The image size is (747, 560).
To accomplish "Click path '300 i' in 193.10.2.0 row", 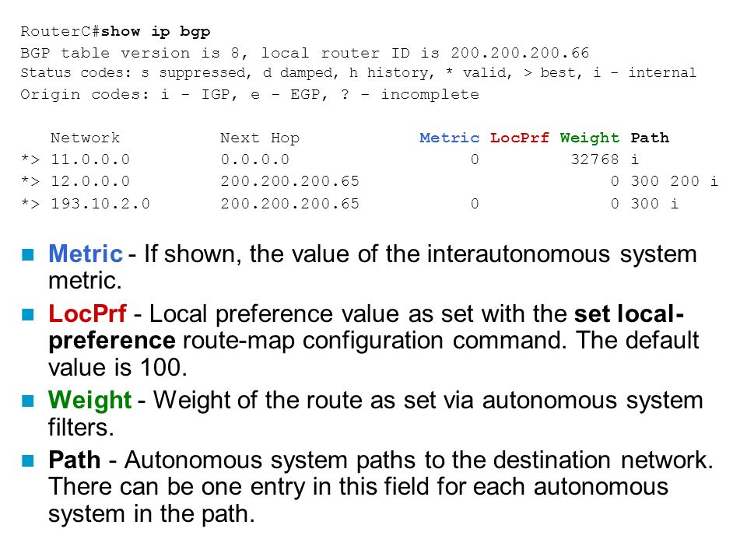I will pos(654,204).
